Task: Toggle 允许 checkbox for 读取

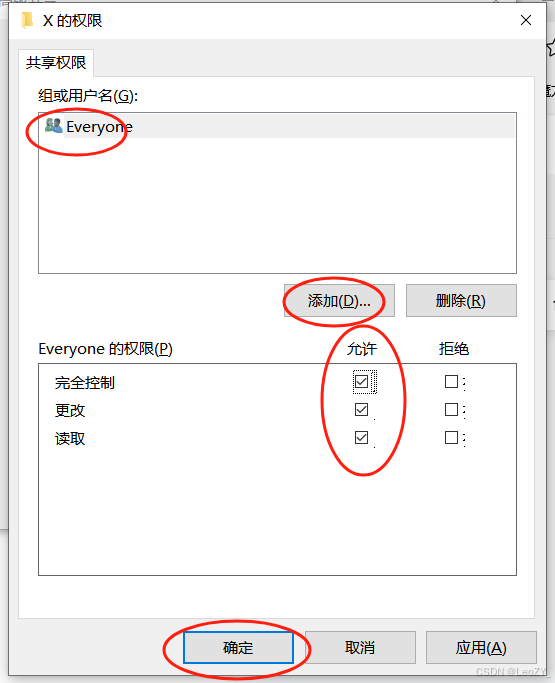Action: (x=361, y=437)
